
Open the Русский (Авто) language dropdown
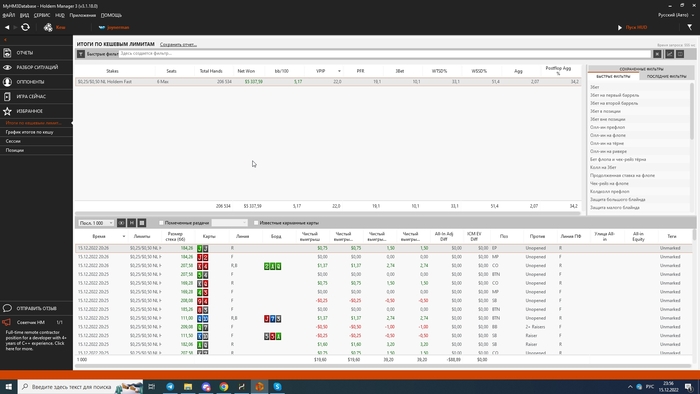coord(676,15)
